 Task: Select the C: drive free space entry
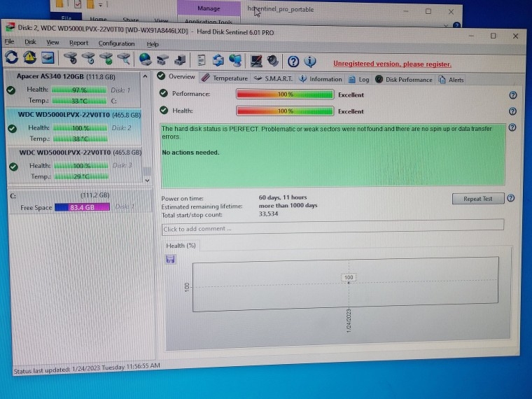pyautogui.click(x=80, y=202)
